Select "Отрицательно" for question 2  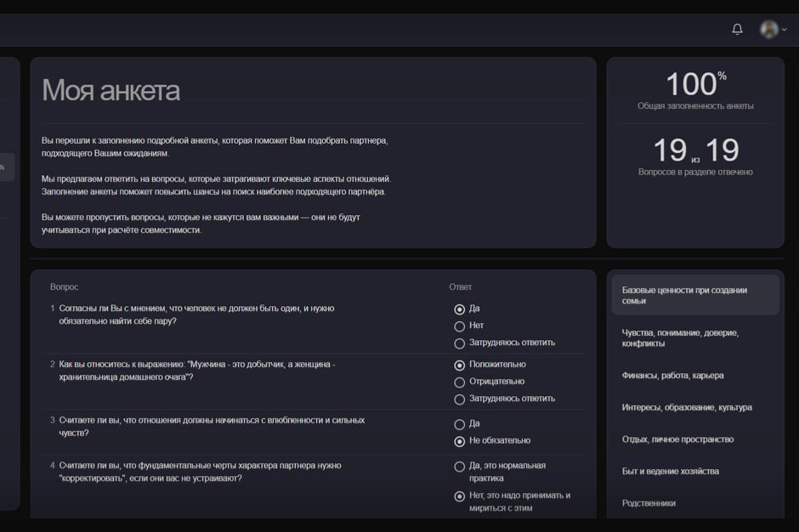click(459, 382)
